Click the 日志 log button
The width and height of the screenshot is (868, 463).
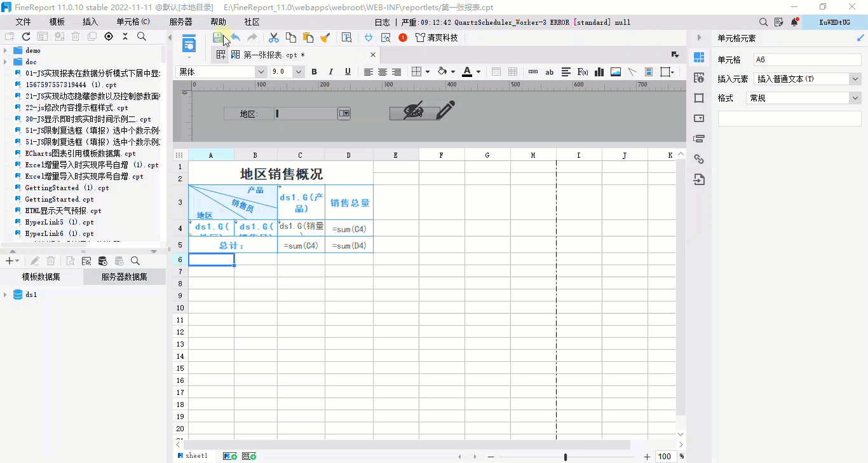[x=383, y=22]
